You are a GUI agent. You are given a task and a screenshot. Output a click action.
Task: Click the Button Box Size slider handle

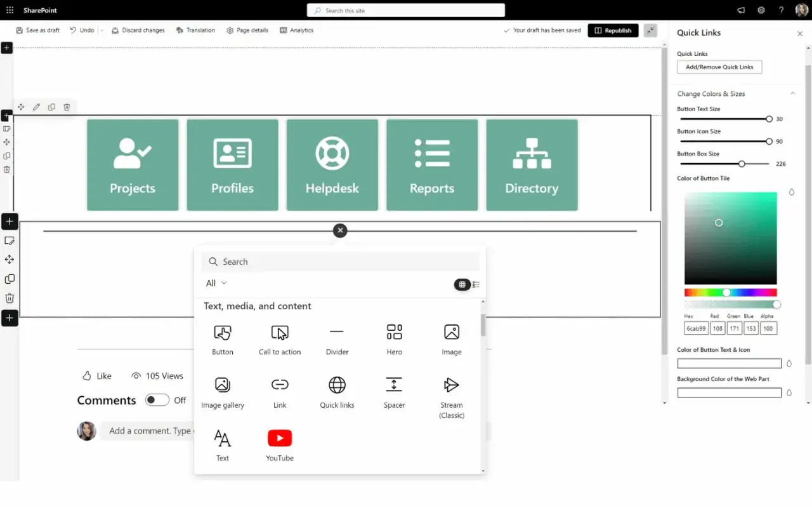pyautogui.click(x=742, y=164)
